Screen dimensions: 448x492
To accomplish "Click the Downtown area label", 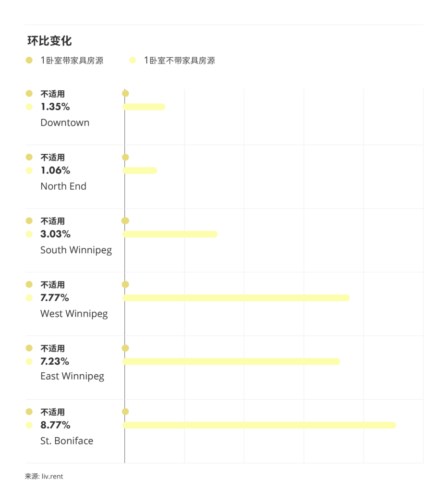I will coord(65,123).
